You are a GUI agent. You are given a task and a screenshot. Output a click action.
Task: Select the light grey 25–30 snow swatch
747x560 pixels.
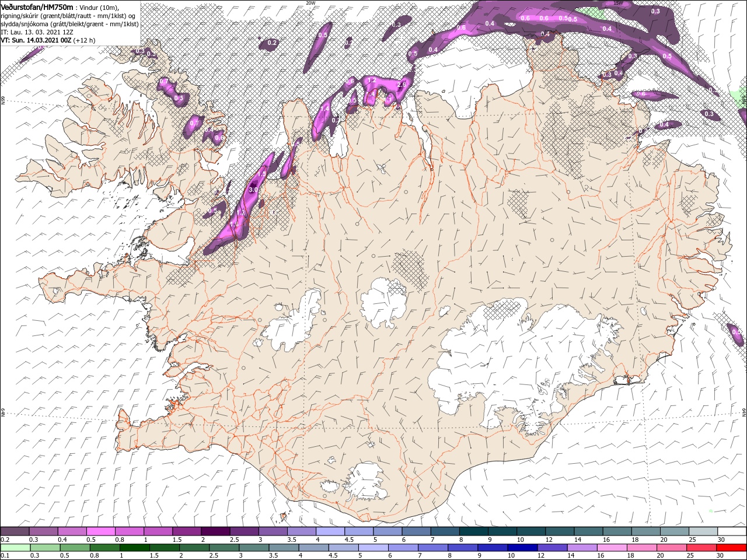pyautogui.click(x=703, y=531)
